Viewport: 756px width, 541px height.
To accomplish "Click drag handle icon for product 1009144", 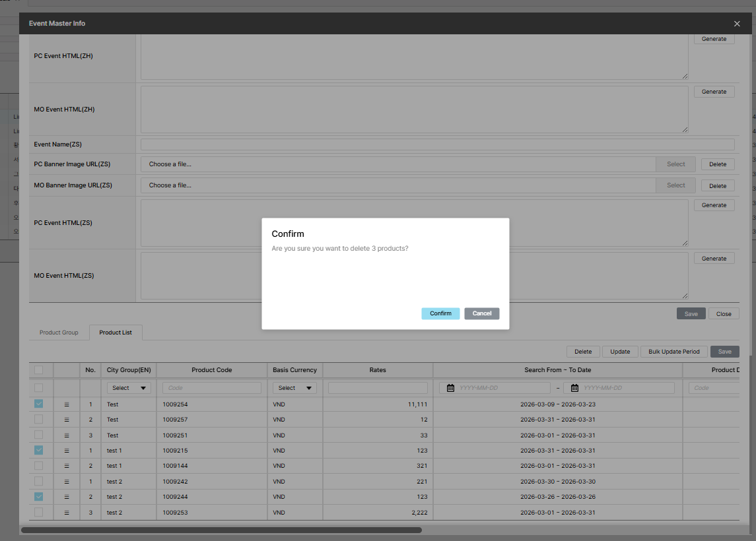I will pos(67,466).
